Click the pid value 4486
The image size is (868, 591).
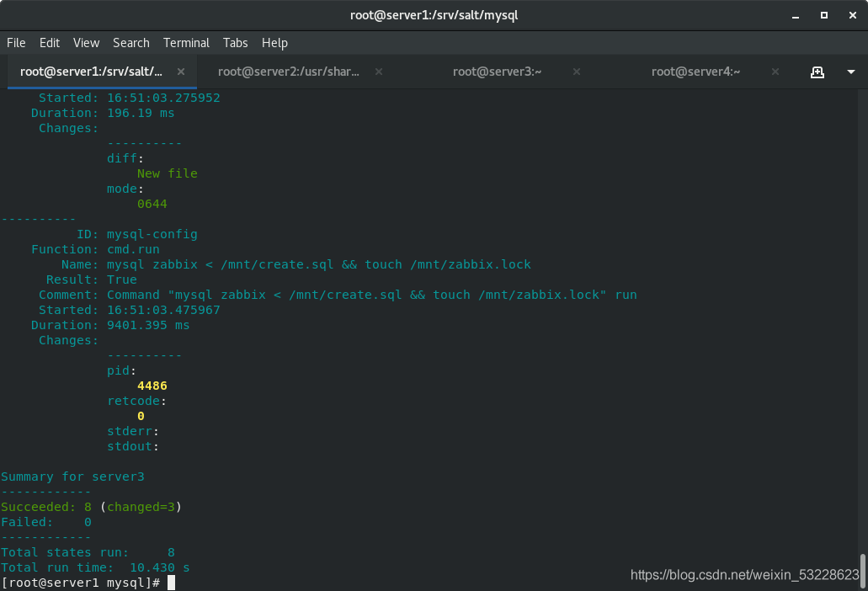152,386
